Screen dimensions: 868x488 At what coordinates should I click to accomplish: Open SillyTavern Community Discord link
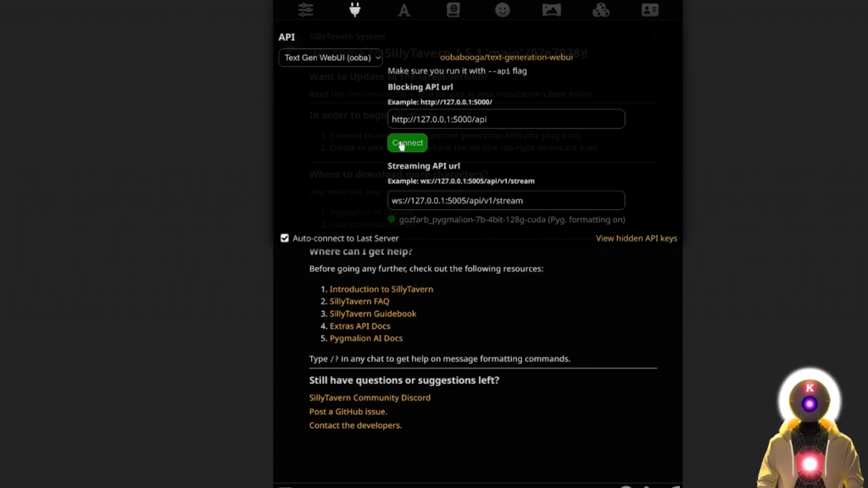click(370, 397)
